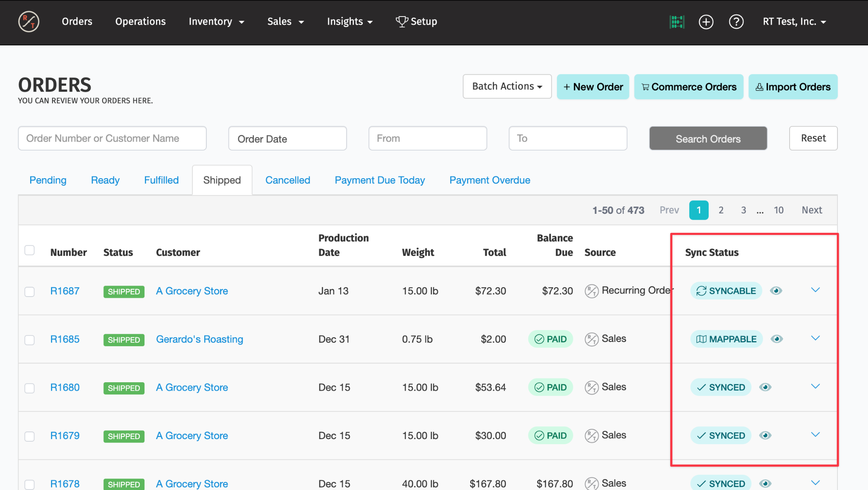Viewport: 868px width, 490px height.
Task: Click the RoasterTools logo icon
Action: (x=29, y=22)
